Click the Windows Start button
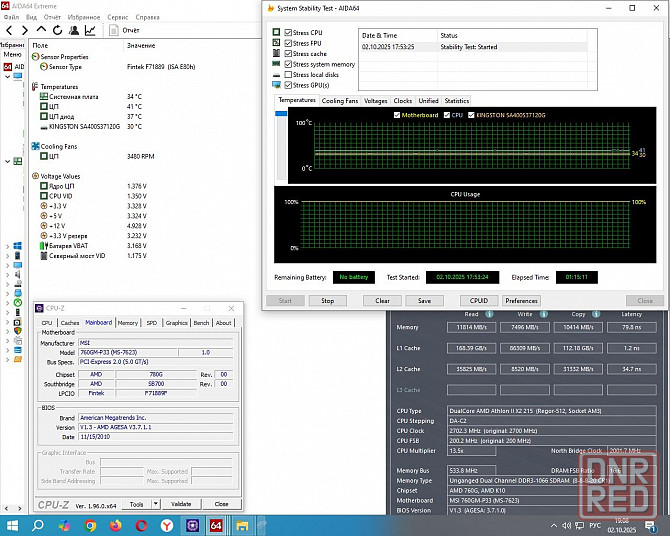 [14, 525]
